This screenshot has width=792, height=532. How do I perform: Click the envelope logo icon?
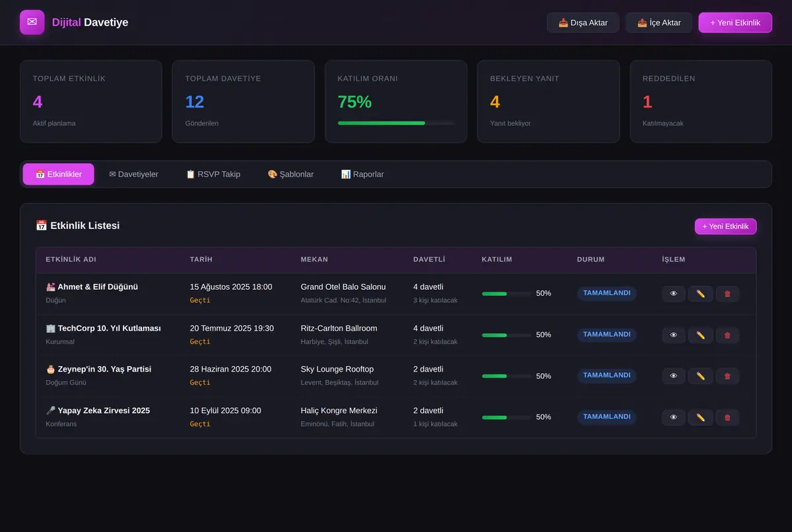[32, 22]
